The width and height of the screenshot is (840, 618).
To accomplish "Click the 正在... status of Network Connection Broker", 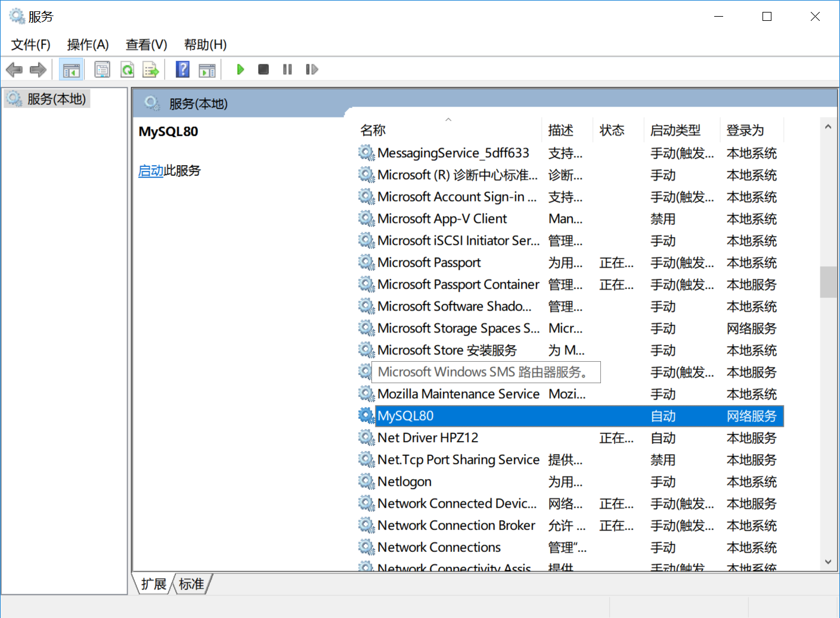I will point(616,526).
